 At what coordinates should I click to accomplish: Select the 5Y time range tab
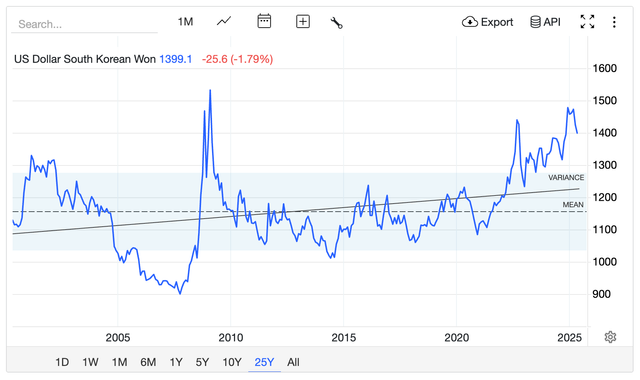tap(202, 362)
